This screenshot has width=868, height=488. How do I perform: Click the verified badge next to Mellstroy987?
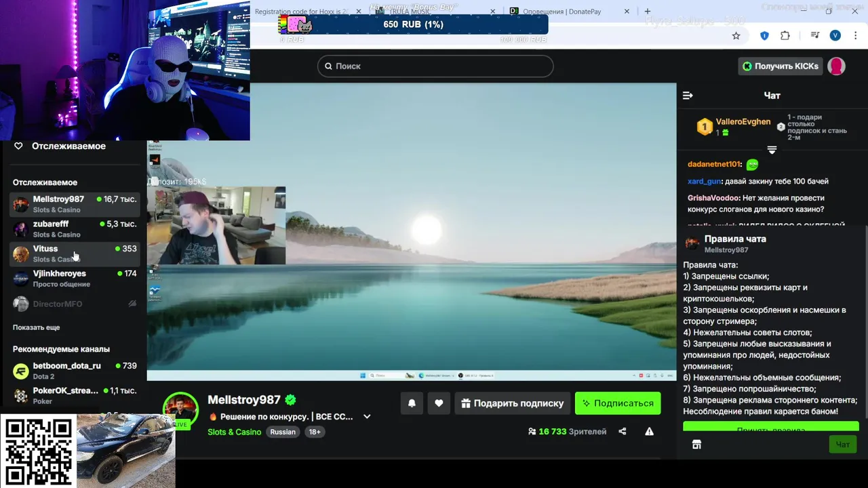point(290,400)
